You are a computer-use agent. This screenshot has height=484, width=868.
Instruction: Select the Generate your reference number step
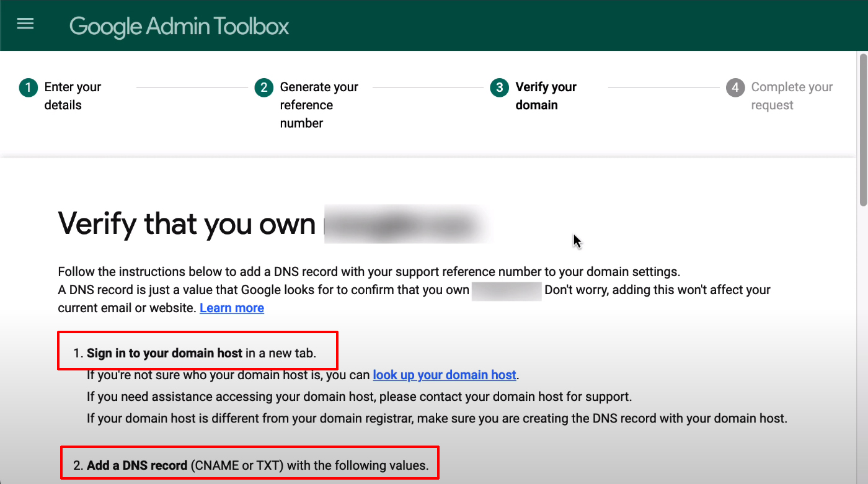[319, 104]
